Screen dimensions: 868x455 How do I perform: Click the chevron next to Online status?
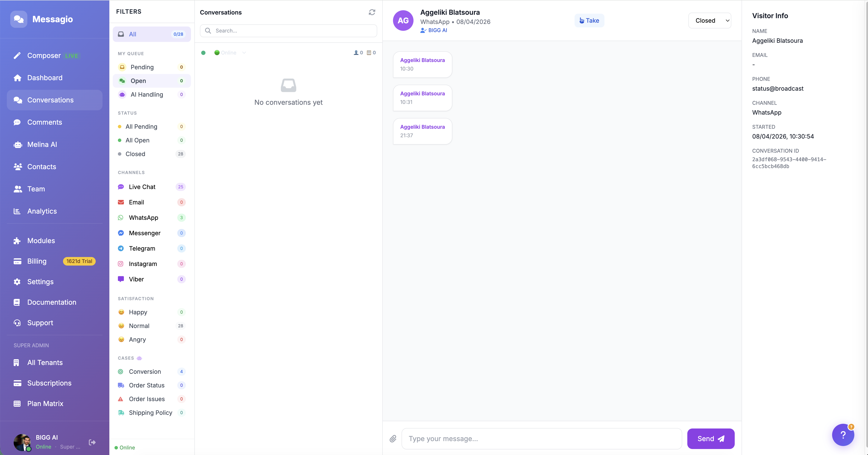point(244,53)
